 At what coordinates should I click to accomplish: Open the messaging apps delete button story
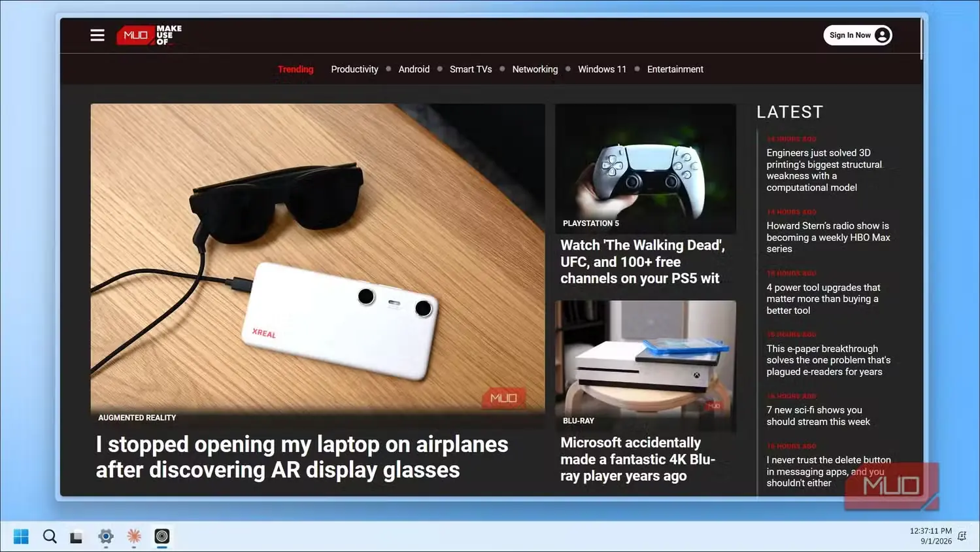[x=828, y=472]
